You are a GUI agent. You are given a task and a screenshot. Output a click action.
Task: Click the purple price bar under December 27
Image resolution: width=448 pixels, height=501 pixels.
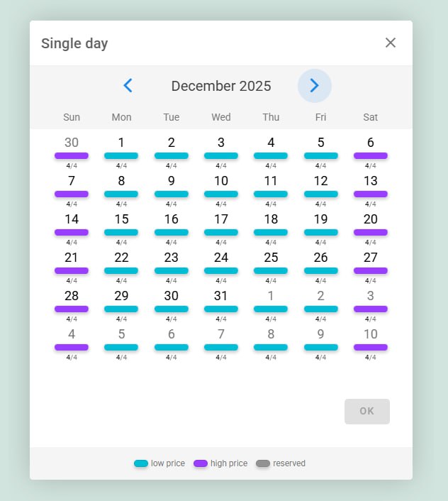371,270
